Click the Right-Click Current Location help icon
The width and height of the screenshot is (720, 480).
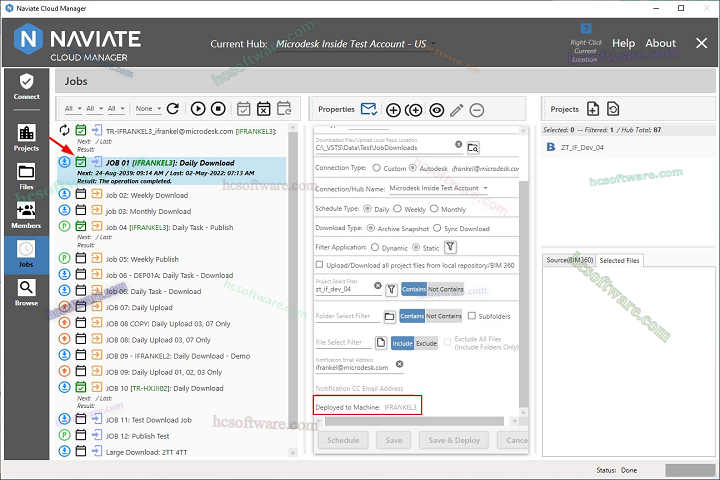click(585, 28)
